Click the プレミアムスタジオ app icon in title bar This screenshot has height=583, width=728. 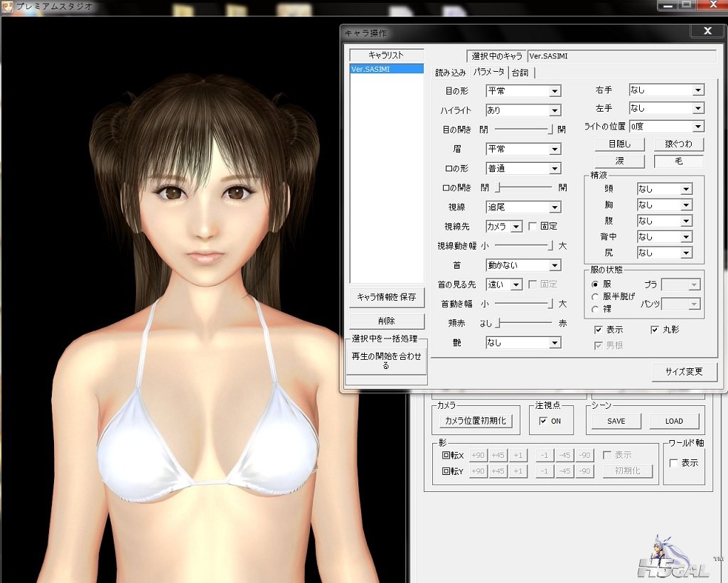(x=8, y=8)
